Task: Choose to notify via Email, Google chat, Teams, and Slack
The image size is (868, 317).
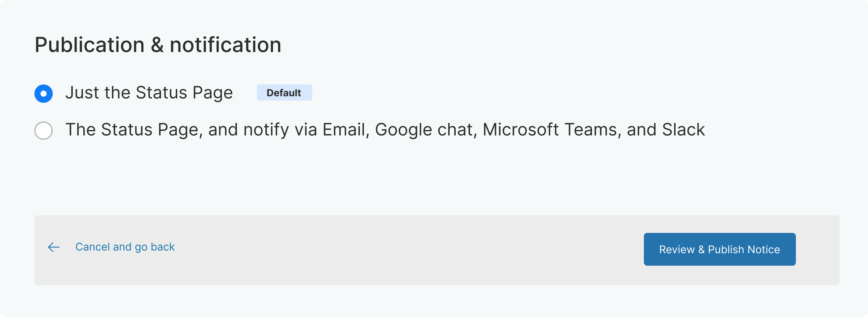Action: point(43,130)
